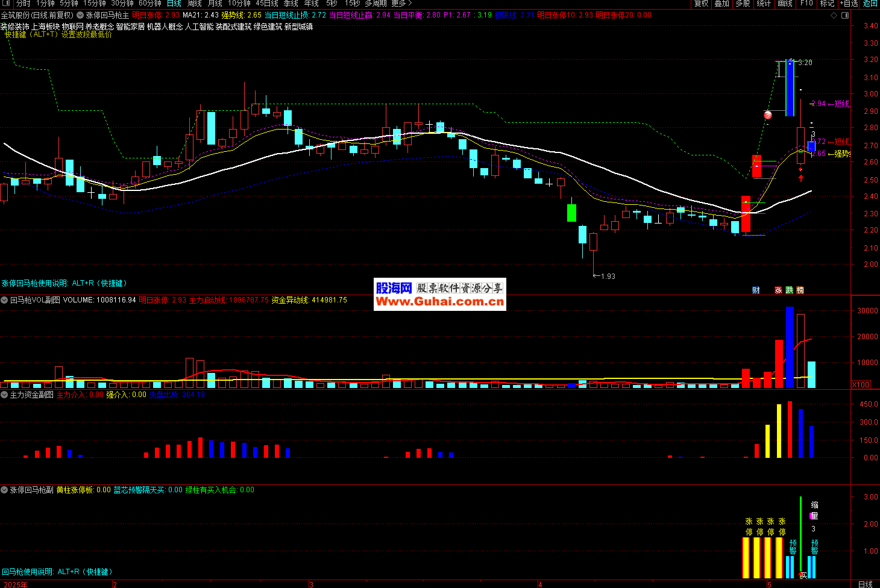This screenshot has height=588, width=880.
Task: Open the 主力资金副图 indicator dropdown arrow
Action: pyautogui.click(x=5, y=395)
